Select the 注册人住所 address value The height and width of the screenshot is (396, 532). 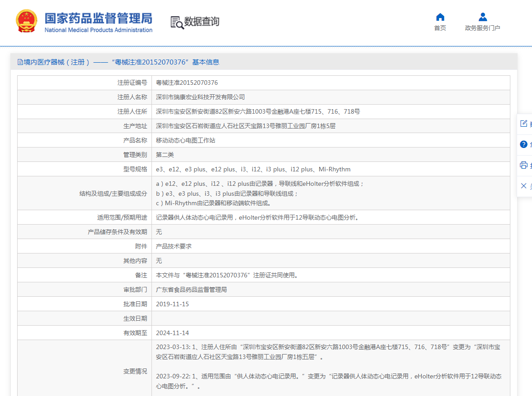[258, 112]
